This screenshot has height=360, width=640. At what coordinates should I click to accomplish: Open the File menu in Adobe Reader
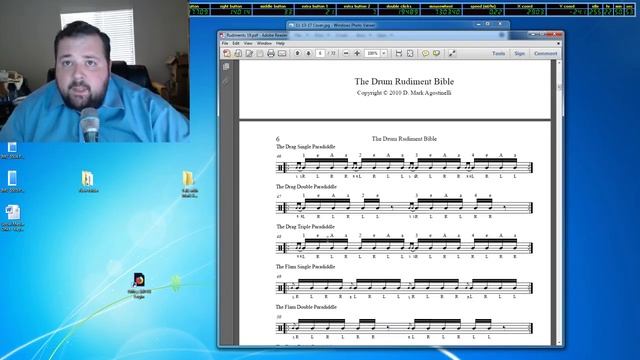pyautogui.click(x=225, y=43)
